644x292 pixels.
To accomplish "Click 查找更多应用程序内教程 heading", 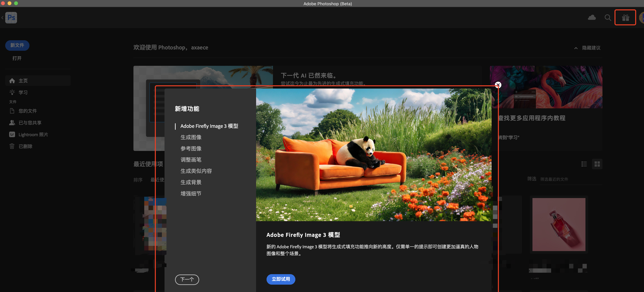I will pos(532,118).
